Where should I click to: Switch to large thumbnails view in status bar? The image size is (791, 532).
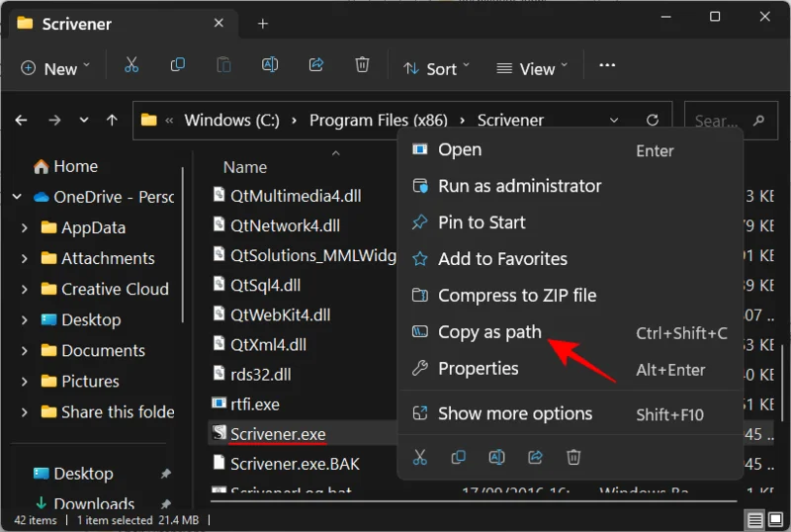click(776, 520)
